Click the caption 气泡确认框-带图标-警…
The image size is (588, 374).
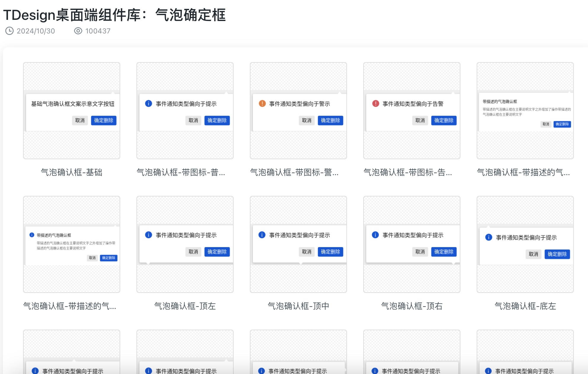[294, 172]
